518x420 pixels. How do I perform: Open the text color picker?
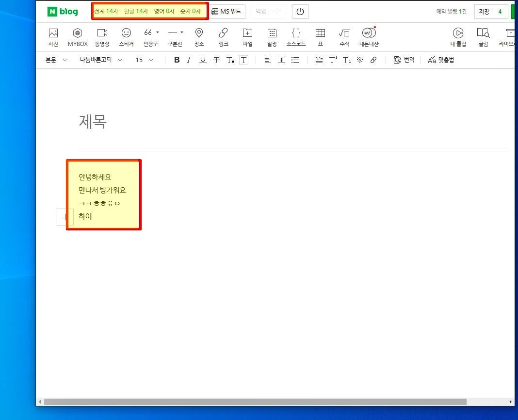pos(230,60)
